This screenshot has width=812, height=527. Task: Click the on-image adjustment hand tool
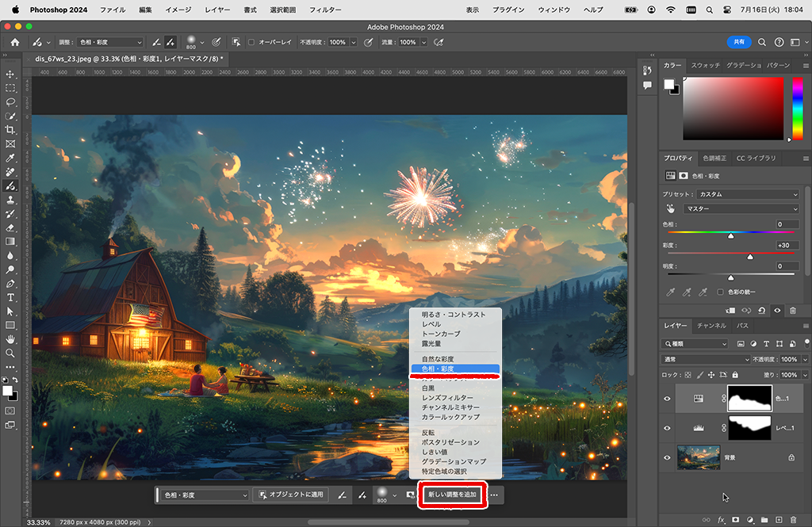(671, 208)
